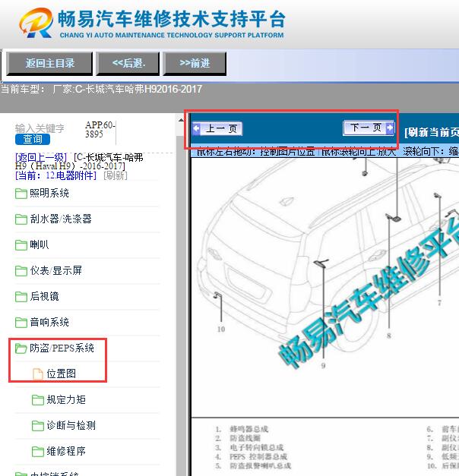
Task: Open the 仪表/显示屏 category
Action: click(56, 271)
